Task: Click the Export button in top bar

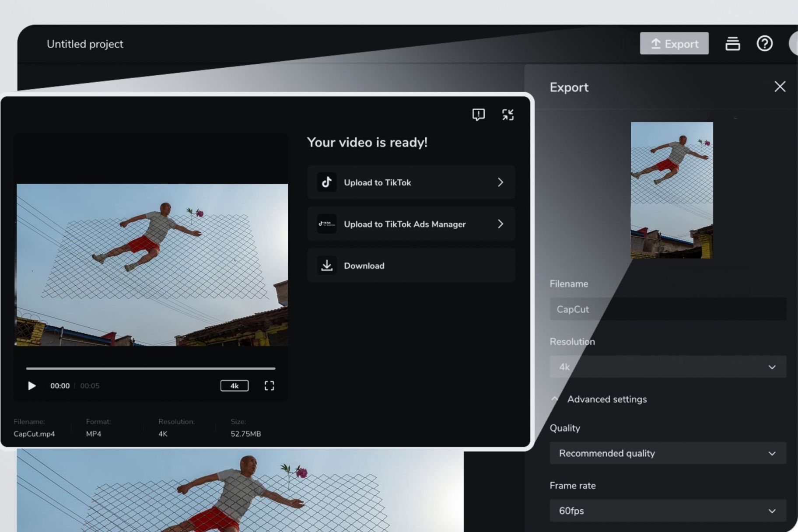Action: pos(674,44)
